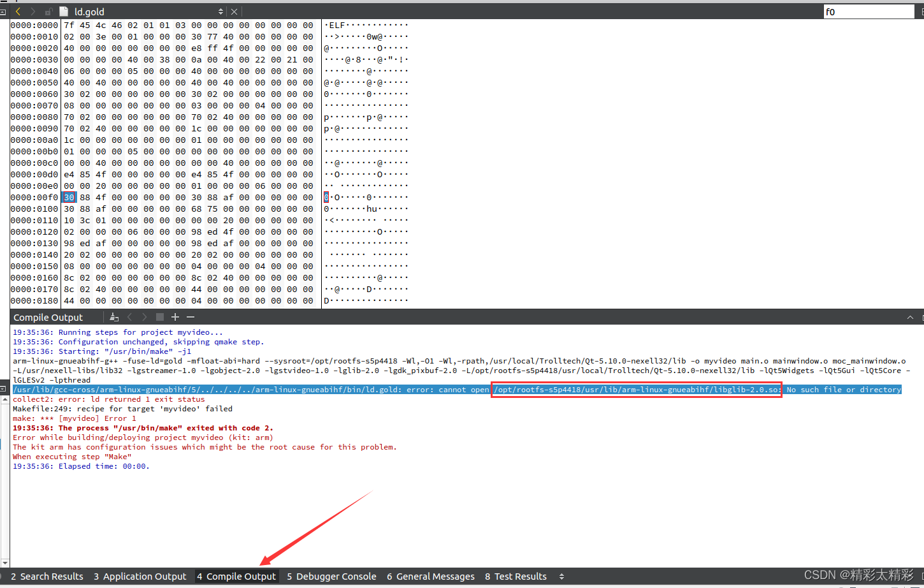Open the ld.gold open-documents dropdown
Image resolution: width=924 pixels, height=588 pixels.
click(x=221, y=11)
